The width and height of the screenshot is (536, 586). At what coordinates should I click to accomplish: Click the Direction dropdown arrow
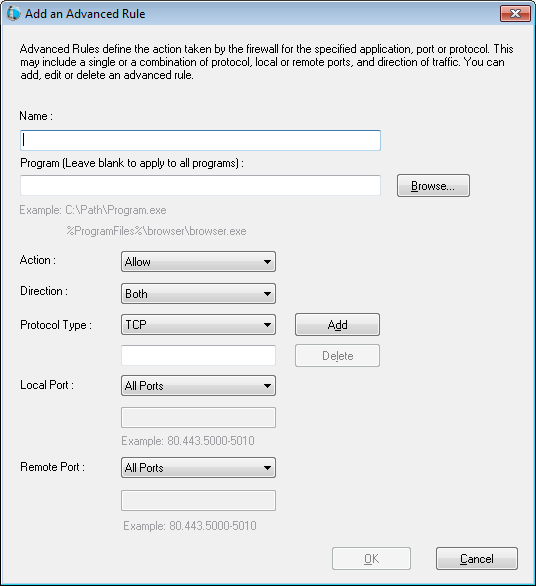[x=267, y=294]
